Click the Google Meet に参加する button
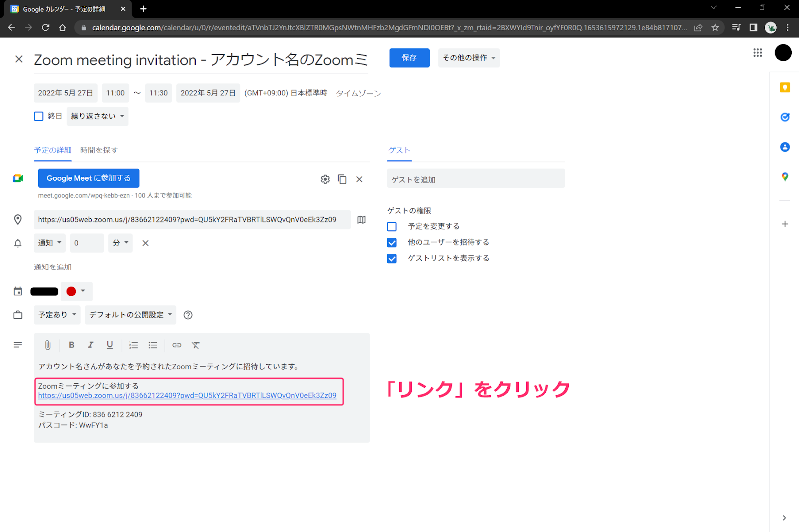Image resolution: width=799 pixels, height=532 pixels. coord(89,178)
